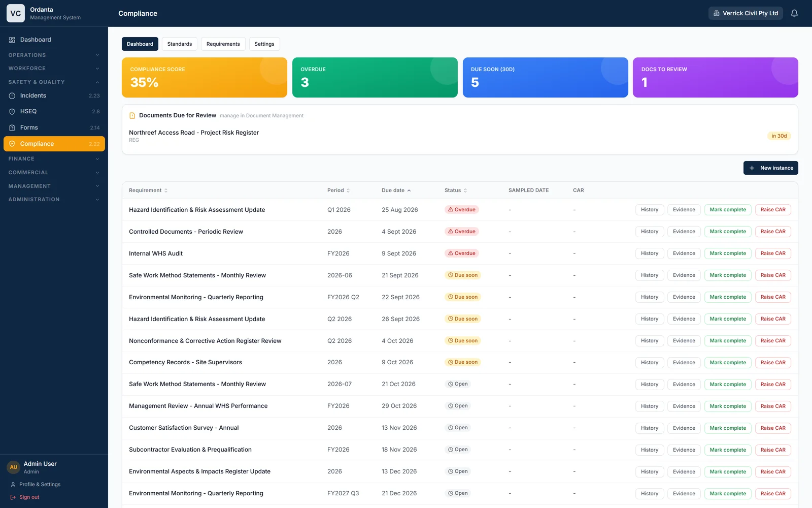Expand the Management sidebar section
812x508 pixels.
click(x=54, y=186)
